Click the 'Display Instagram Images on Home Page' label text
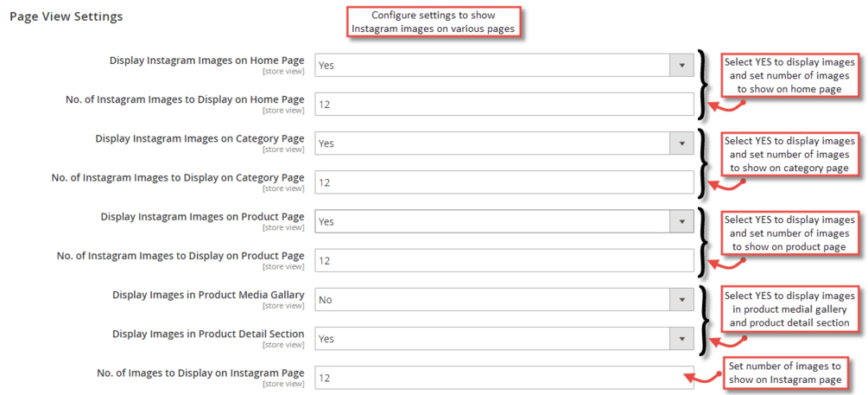This screenshot has height=395, width=868. tap(206, 61)
